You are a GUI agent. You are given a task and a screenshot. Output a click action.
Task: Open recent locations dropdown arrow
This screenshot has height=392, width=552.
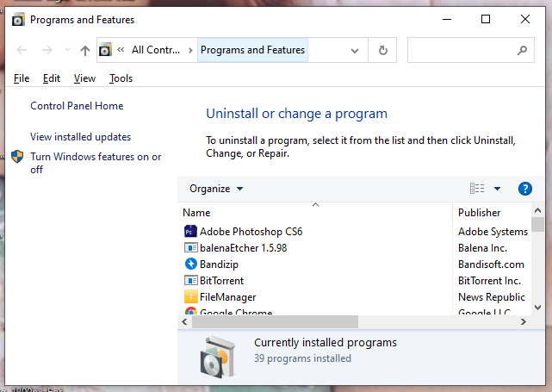click(x=67, y=50)
